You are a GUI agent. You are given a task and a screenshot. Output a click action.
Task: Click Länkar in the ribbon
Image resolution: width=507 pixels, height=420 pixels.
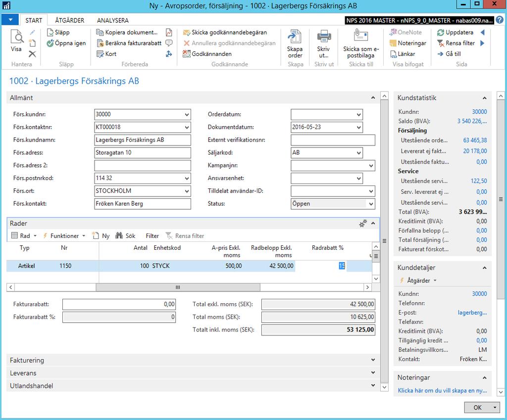402,54
